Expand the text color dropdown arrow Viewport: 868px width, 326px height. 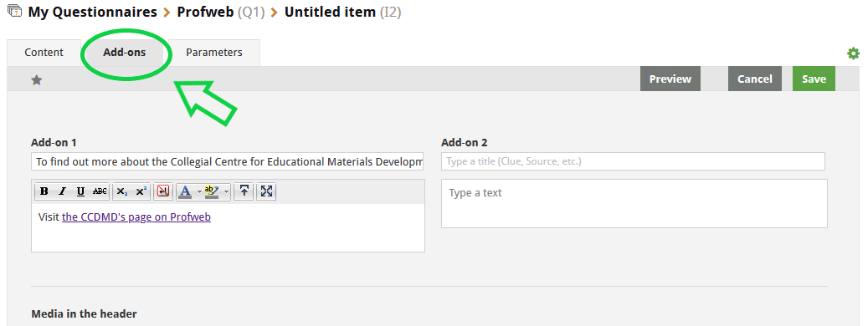pos(199,191)
